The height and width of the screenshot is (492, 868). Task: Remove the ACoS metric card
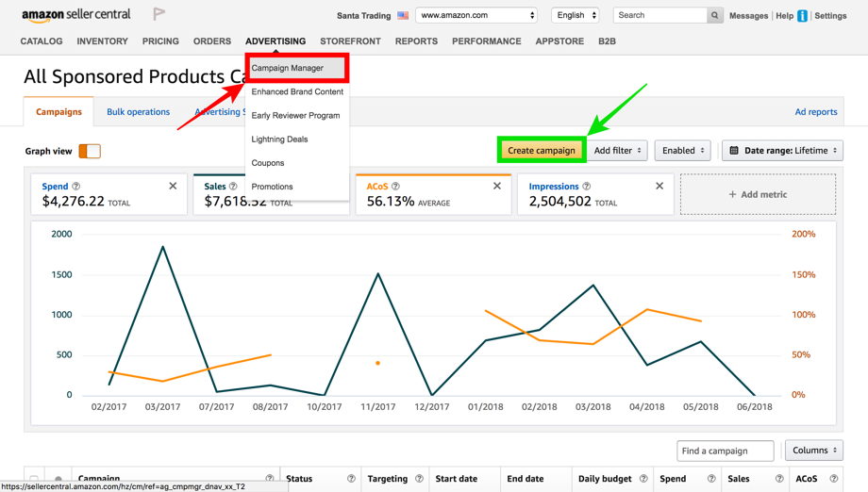point(497,186)
